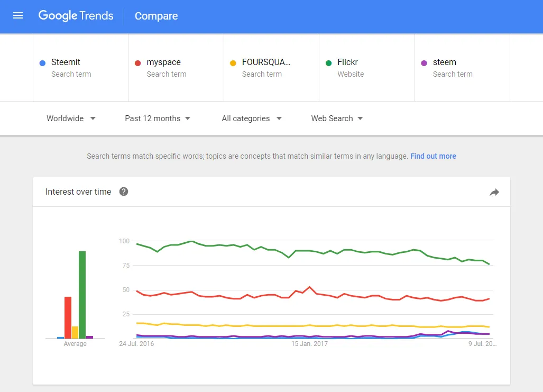
Task: Click the Interest over time heading
Action: [x=78, y=192]
